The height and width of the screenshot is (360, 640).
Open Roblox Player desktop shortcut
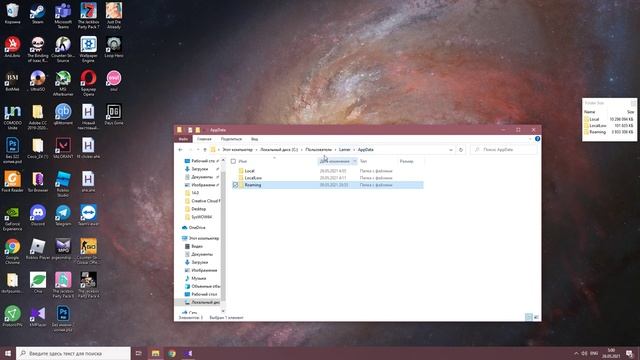point(38,249)
